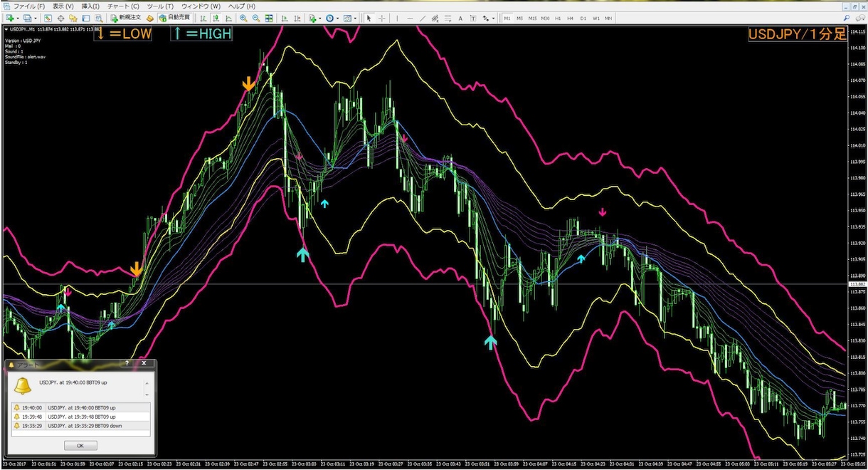The width and height of the screenshot is (868, 470).
Task: Toggle the Navigator folder-star icon
Action: click(73, 18)
